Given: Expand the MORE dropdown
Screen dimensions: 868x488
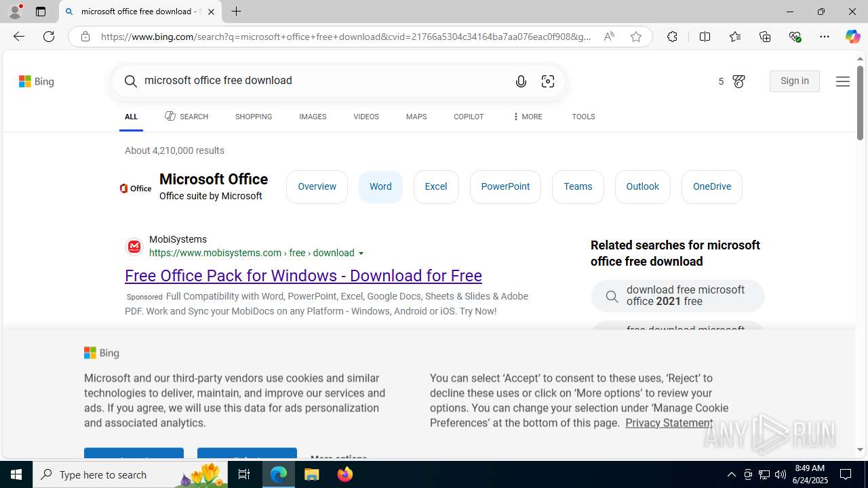Looking at the screenshot, I should [527, 117].
